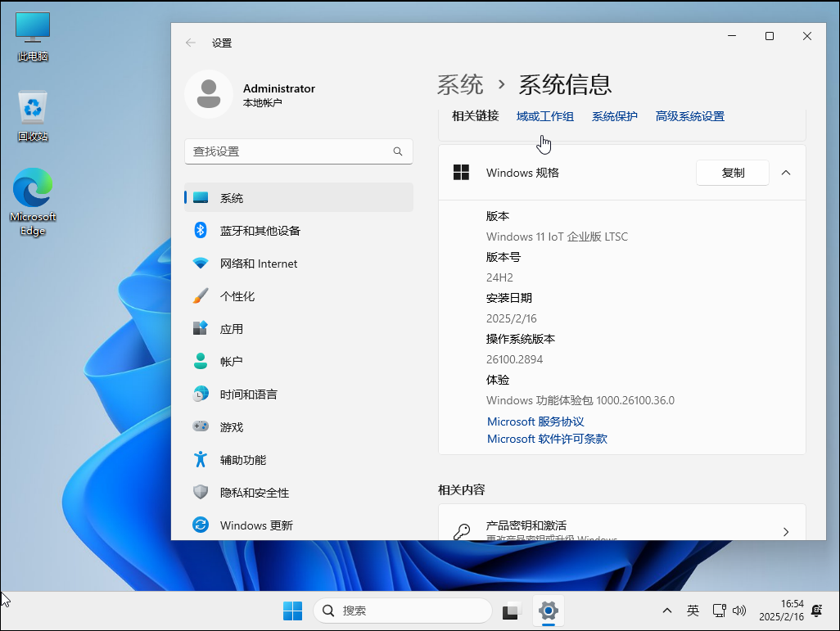Click the shield icon beside 隐私和安全性
The width and height of the screenshot is (840, 631).
tap(201, 492)
